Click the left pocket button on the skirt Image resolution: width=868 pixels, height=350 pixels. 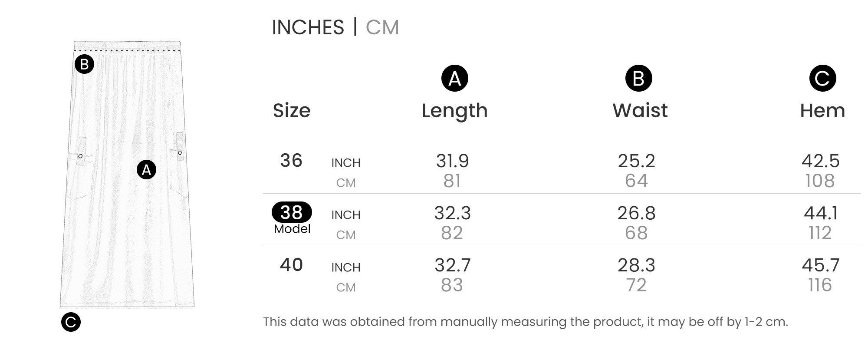click(80, 156)
